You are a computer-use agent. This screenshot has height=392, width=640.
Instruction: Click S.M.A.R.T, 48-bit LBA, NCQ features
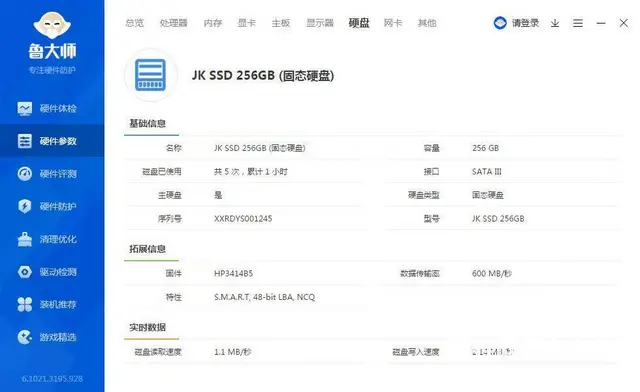point(264,297)
